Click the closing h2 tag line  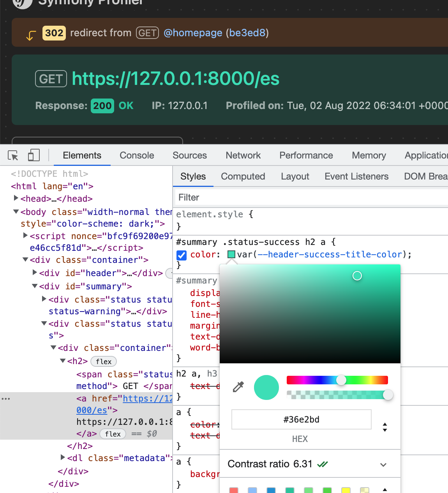coord(80,446)
